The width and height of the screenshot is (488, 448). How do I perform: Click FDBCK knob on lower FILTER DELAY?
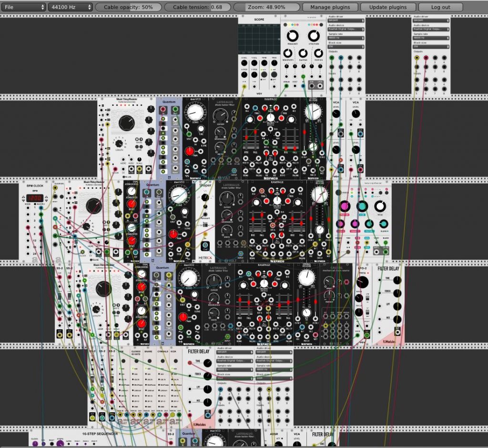tap(208, 376)
